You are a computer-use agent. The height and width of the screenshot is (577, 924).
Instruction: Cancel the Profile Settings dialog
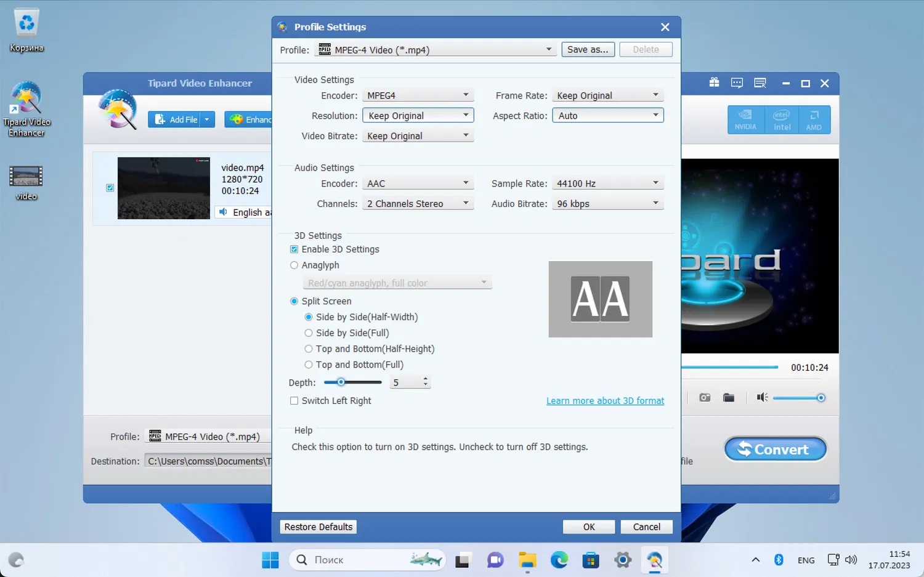(x=647, y=527)
